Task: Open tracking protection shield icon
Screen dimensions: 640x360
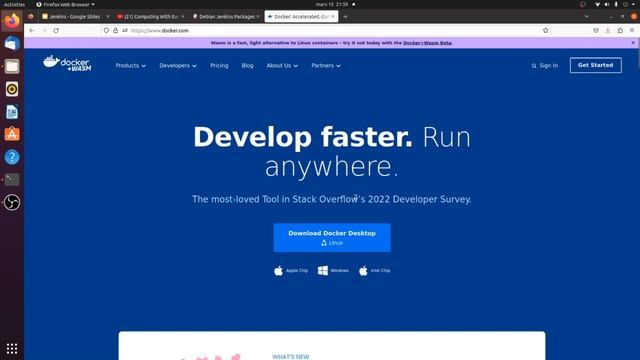Action: [x=106, y=31]
